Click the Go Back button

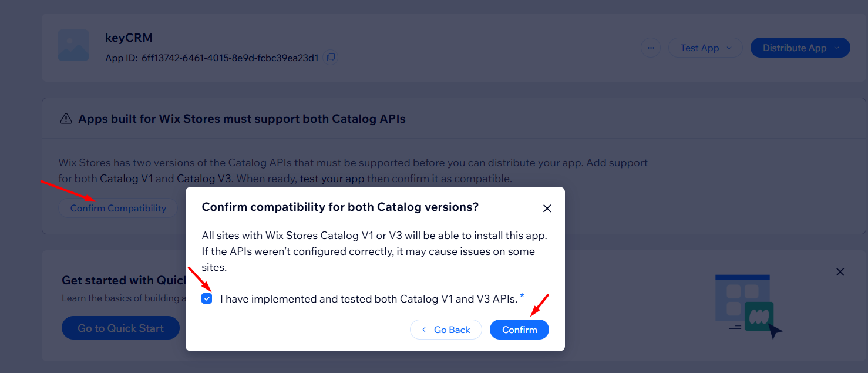click(446, 330)
